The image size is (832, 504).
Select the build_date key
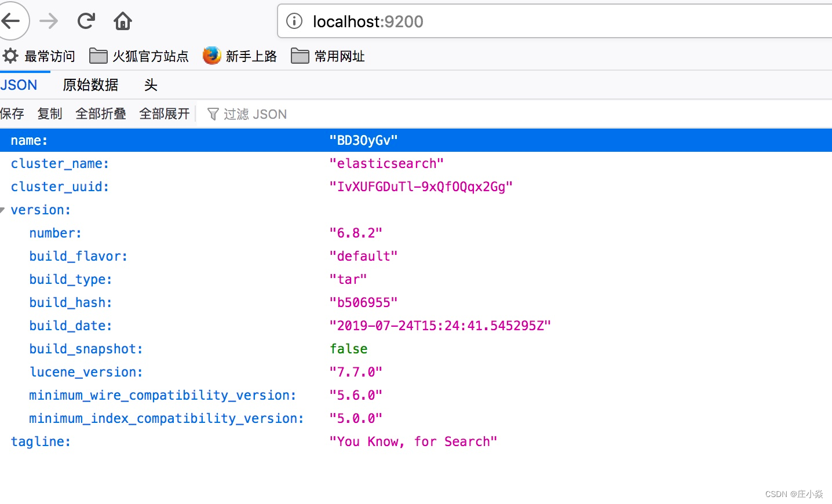pyautogui.click(x=71, y=326)
